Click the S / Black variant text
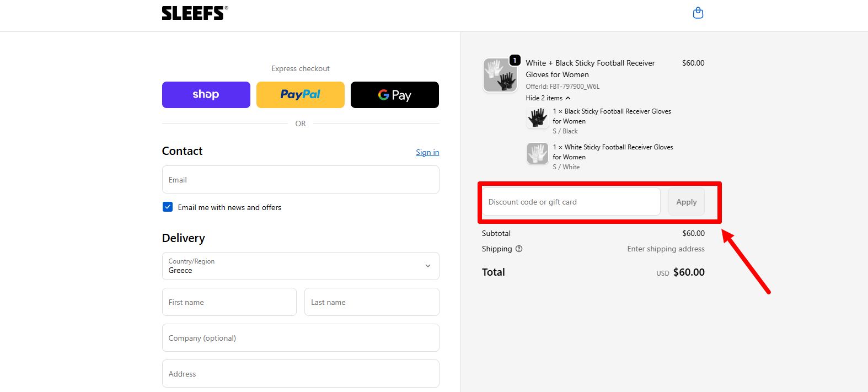 pyautogui.click(x=565, y=131)
